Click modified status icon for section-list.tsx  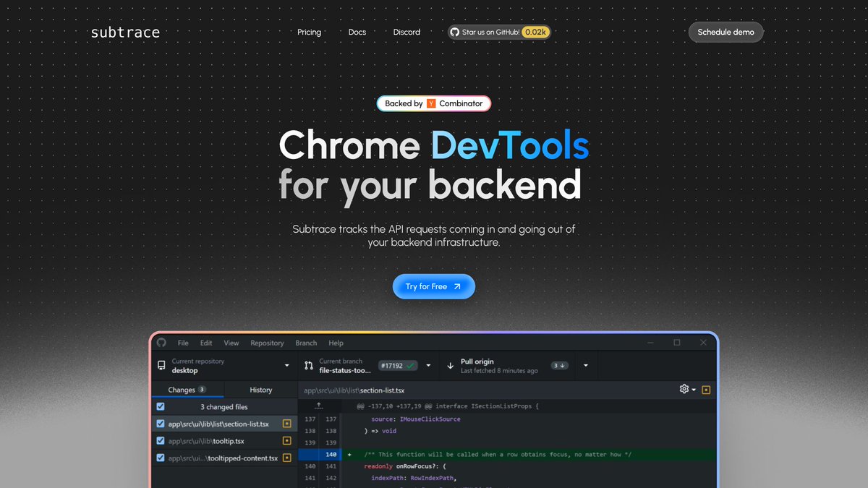pyautogui.click(x=286, y=424)
